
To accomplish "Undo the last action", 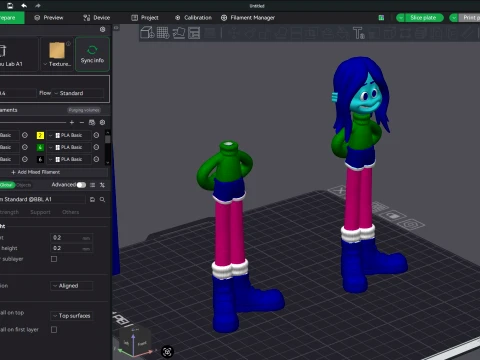I will pos(24,6).
